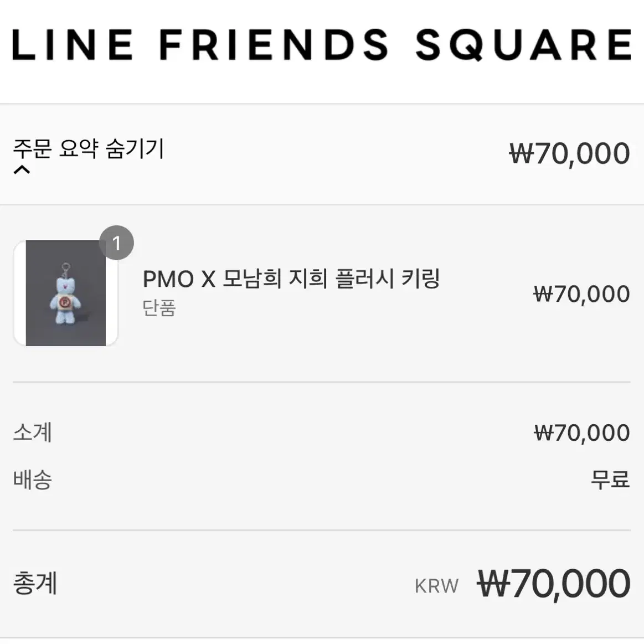Click the 주문 요약 숨기기 text
Screen dimensions: 644x644
(89, 148)
